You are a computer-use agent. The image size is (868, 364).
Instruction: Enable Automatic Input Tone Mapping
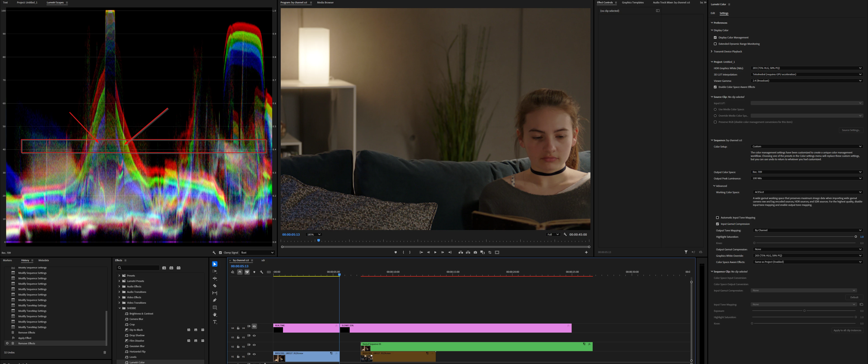point(717,218)
